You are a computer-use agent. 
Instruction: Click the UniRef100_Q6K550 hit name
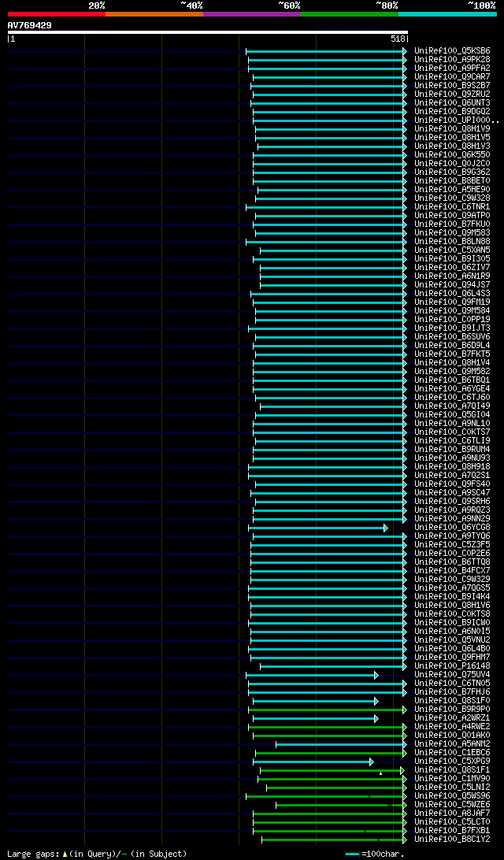point(453,154)
